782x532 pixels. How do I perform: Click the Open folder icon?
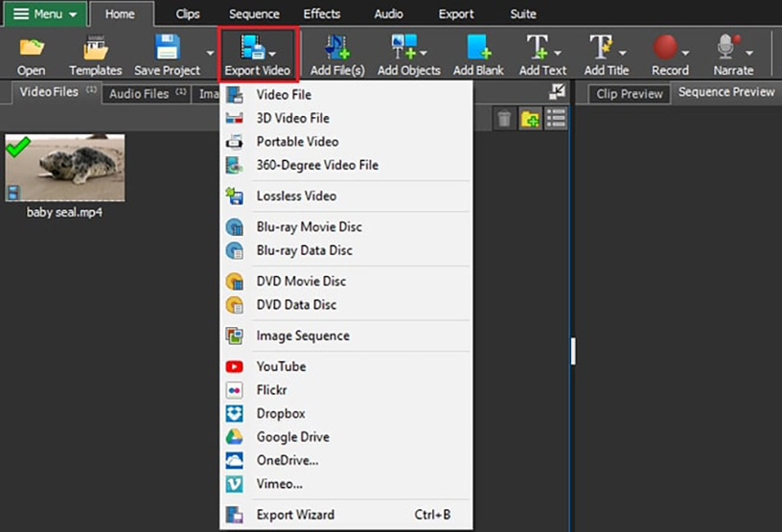click(x=32, y=48)
